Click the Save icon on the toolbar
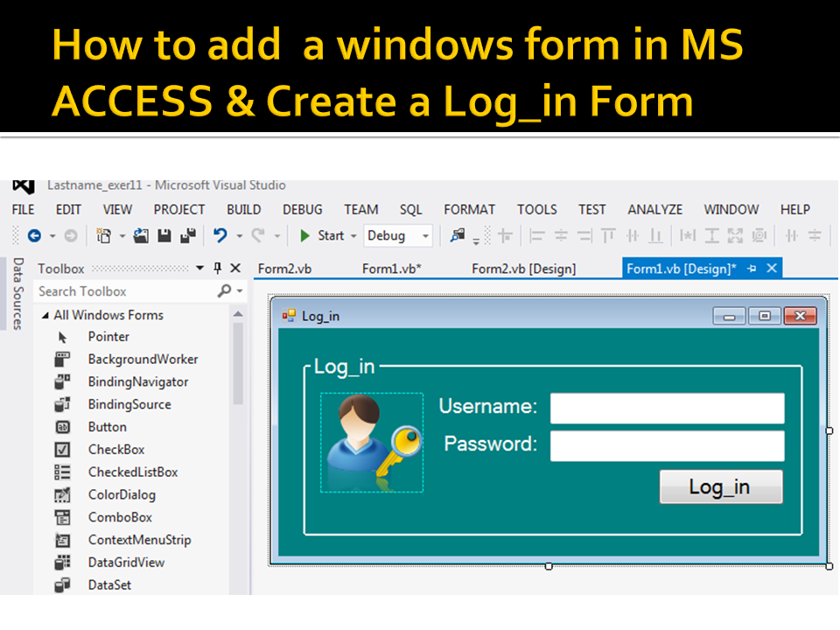 [x=165, y=235]
